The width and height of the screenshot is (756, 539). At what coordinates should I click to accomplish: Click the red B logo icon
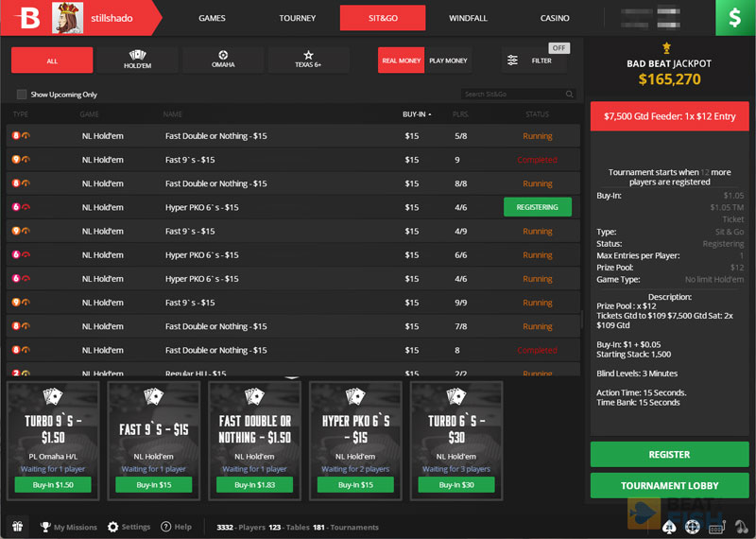click(x=26, y=18)
